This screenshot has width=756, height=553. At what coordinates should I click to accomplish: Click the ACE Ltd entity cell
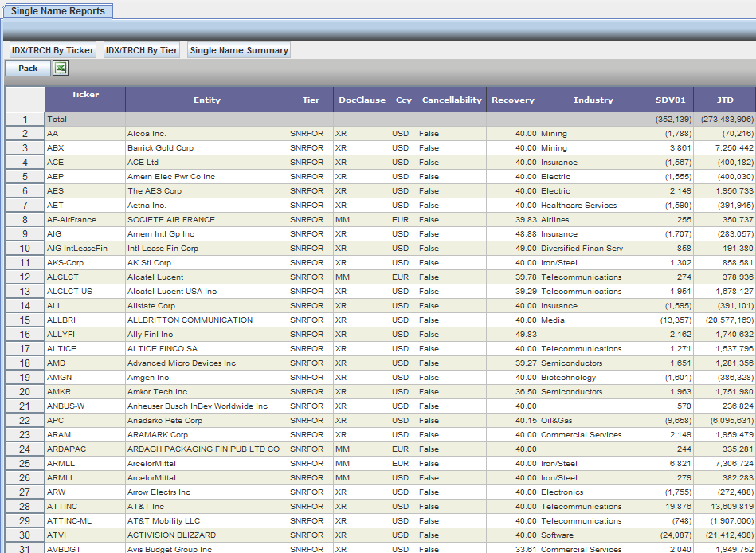[x=207, y=163]
